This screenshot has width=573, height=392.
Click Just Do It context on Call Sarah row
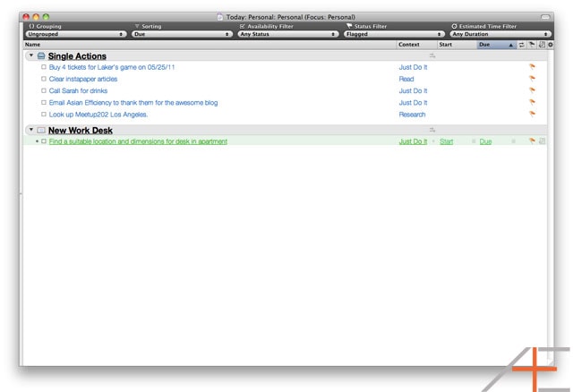click(x=413, y=90)
